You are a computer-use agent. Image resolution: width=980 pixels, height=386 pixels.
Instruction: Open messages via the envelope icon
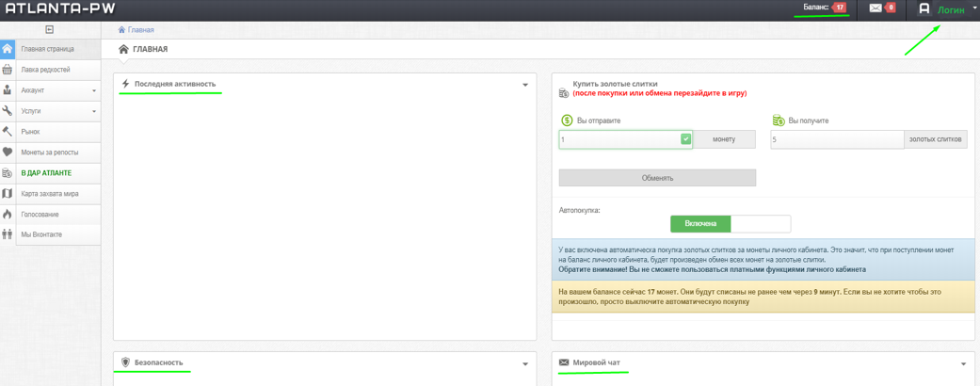876,8
